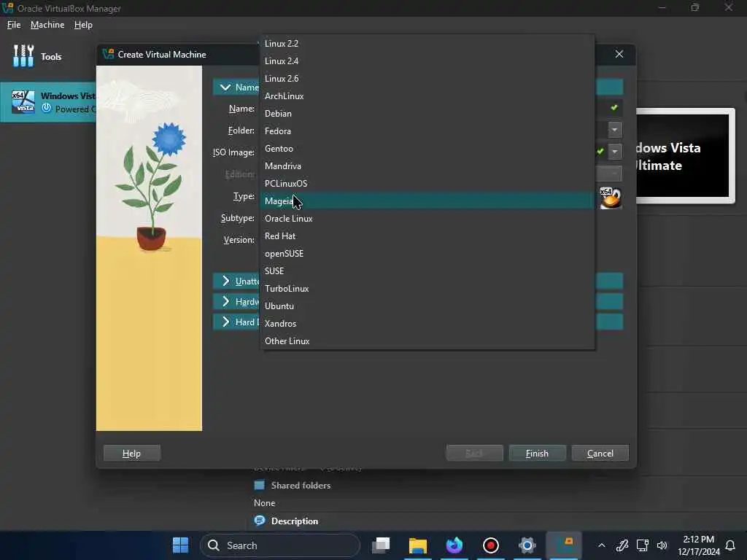Choose SUSE from the list
The height and width of the screenshot is (560, 747).
pyautogui.click(x=427, y=271)
